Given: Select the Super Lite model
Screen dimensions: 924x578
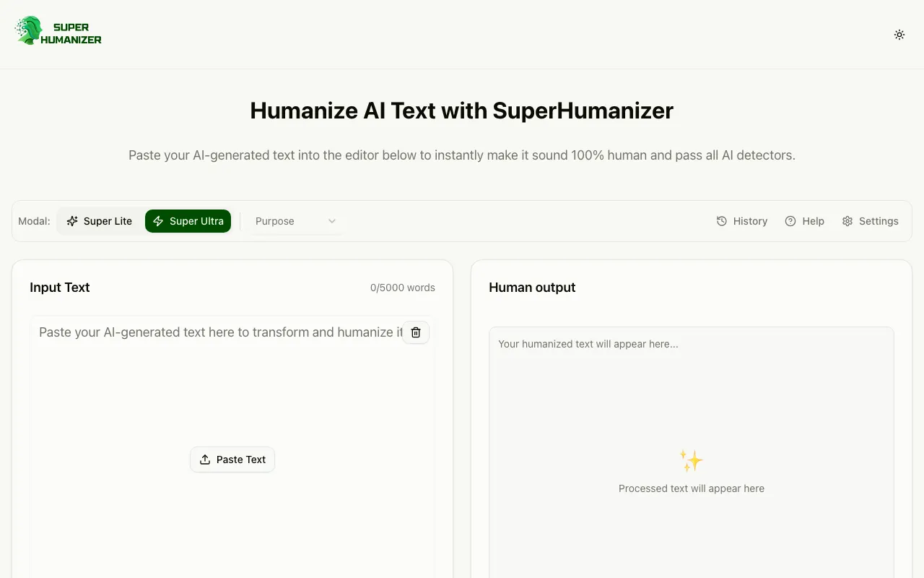Looking at the screenshot, I should tap(100, 221).
